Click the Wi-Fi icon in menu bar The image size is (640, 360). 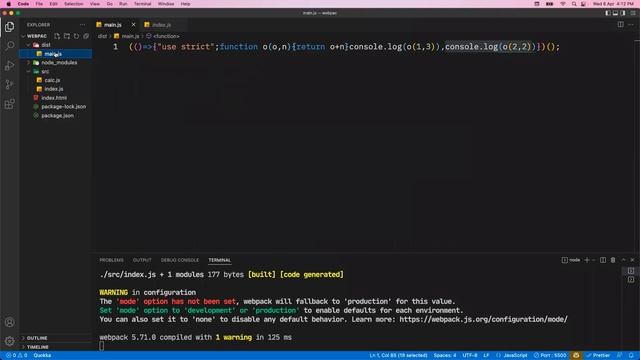coord(563,4)
